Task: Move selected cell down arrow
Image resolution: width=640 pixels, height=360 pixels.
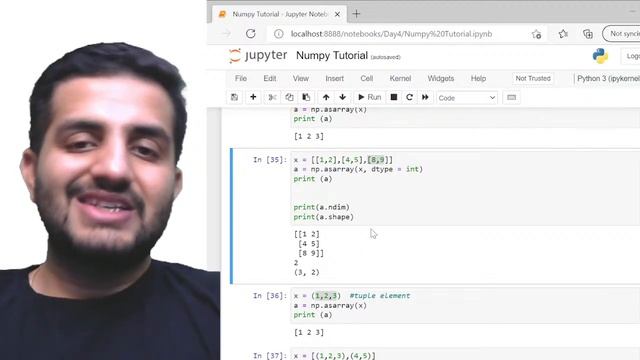Action: pyautogui.click(x=342, y=98)
